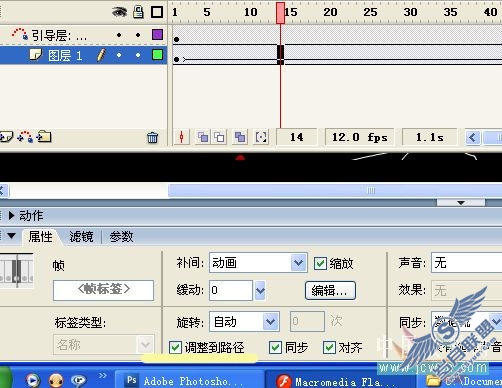Click the first keyframe of the guide layer

coord(176,40)
